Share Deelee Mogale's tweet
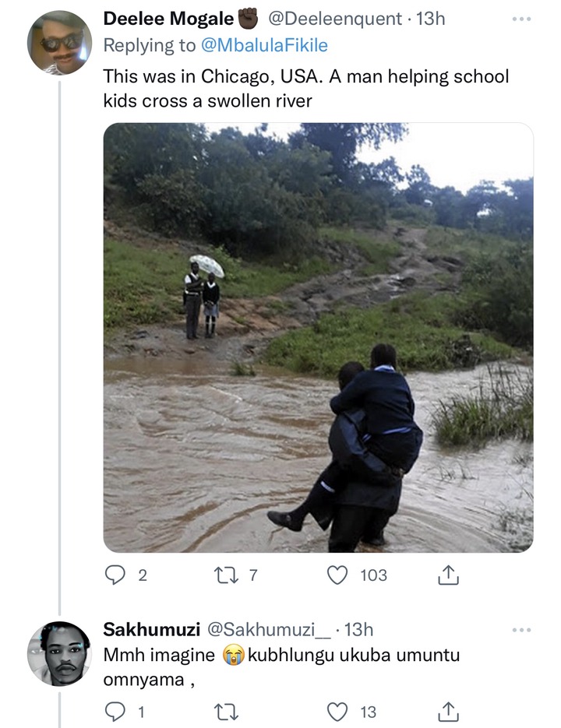561x728 pixels. coord(448,575)
